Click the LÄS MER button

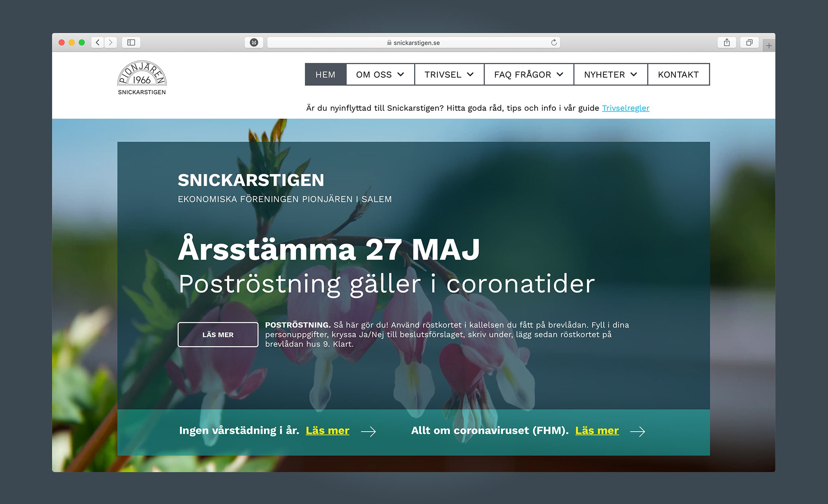click(x=218, y=335)
